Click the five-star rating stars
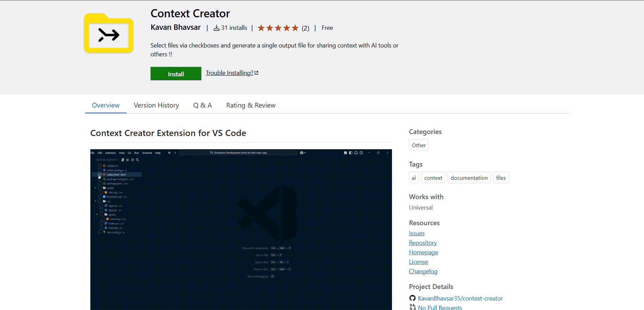The width and height of the screenshot is (644, 310). click(x=278, y=28)
